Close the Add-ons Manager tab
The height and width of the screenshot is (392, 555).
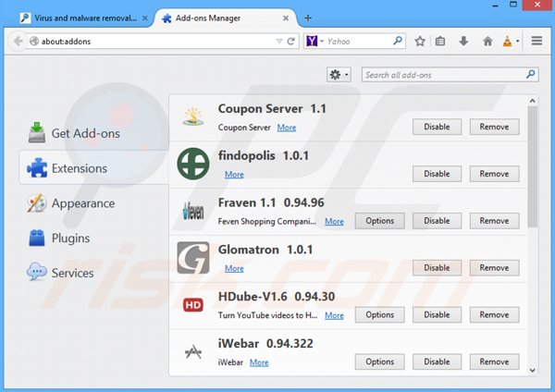coord(286,18)
